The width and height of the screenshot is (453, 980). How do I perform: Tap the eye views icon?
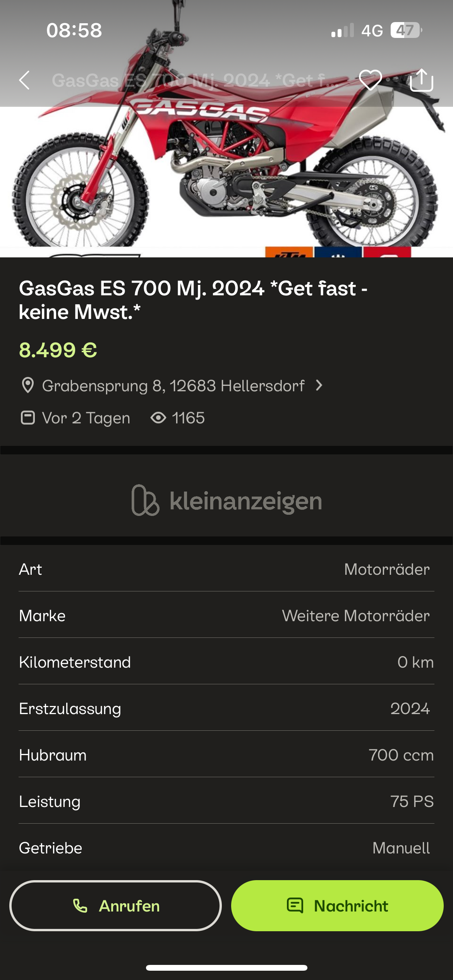(158, 418)
